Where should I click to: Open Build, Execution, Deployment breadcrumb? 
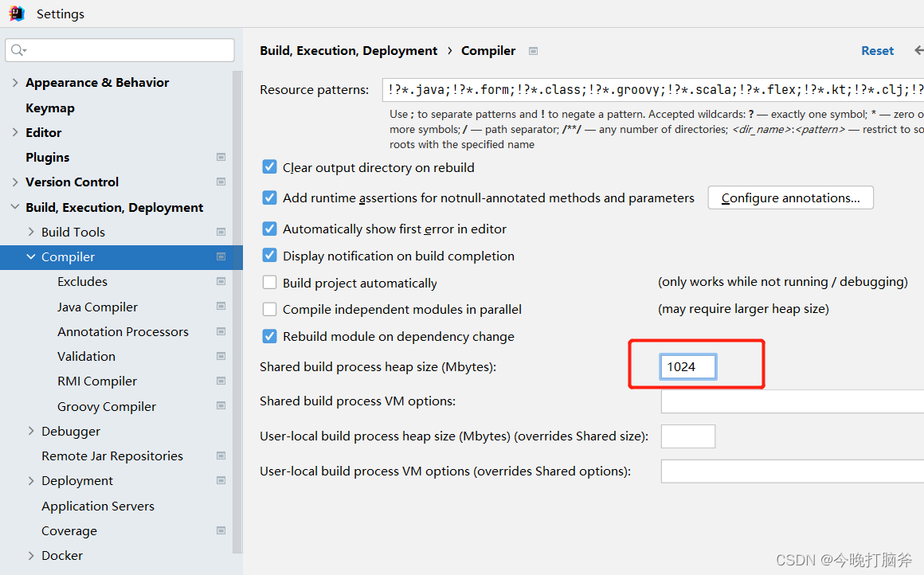(x=348, y=50)
